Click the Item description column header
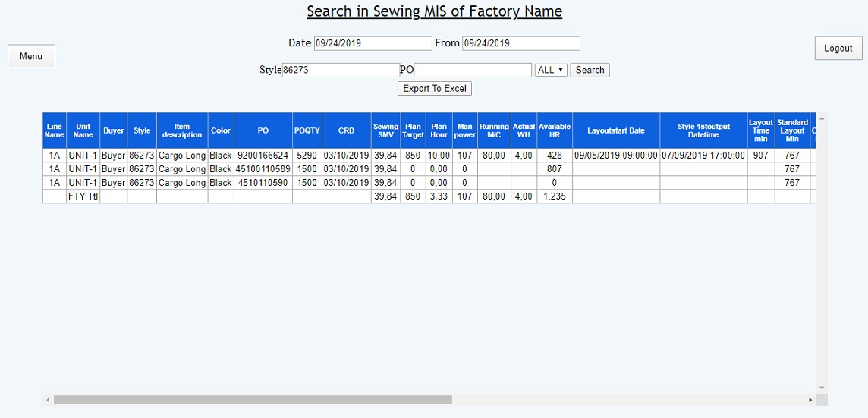 click(x=182, y=130)
